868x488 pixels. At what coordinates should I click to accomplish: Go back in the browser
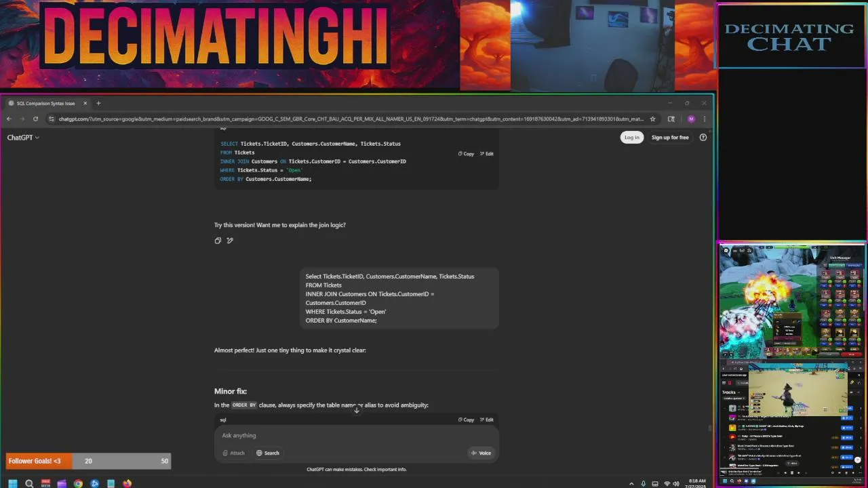coord(9,119)
